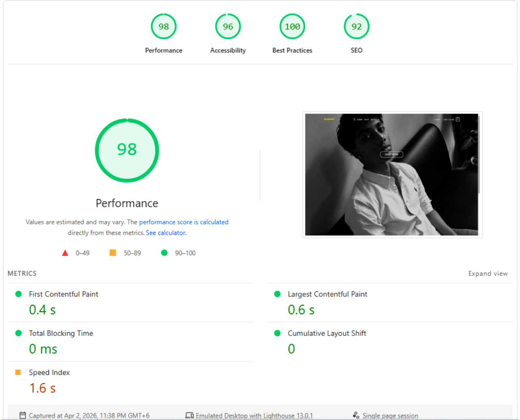Image resolution: width=520 pixels, height=420 pixels.
Task: Click the green Largest Contentful Paint status dot
Action: (277, 294)
